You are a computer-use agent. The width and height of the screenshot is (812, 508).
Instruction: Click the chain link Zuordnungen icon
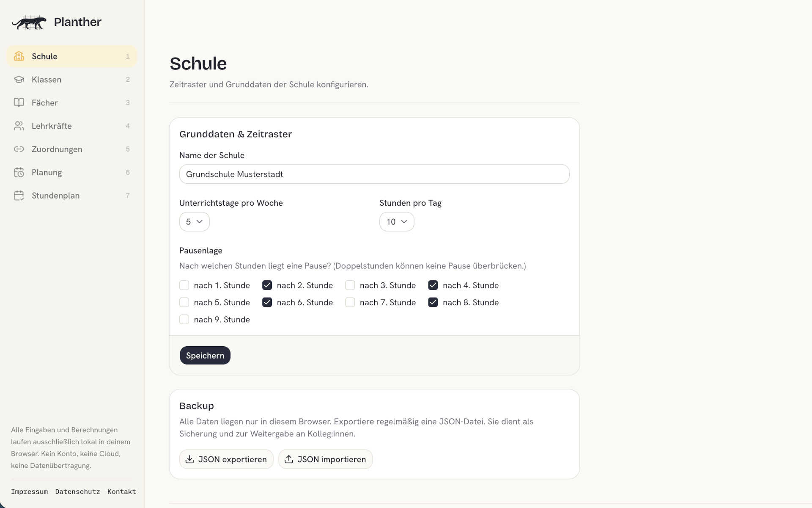pyautogui.click(x=19, y=149)
